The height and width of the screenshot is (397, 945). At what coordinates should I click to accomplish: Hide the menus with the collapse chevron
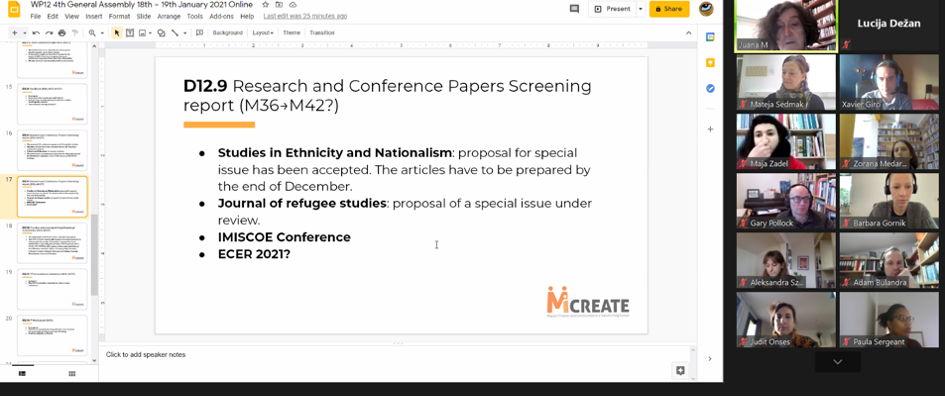pos(688,33)
